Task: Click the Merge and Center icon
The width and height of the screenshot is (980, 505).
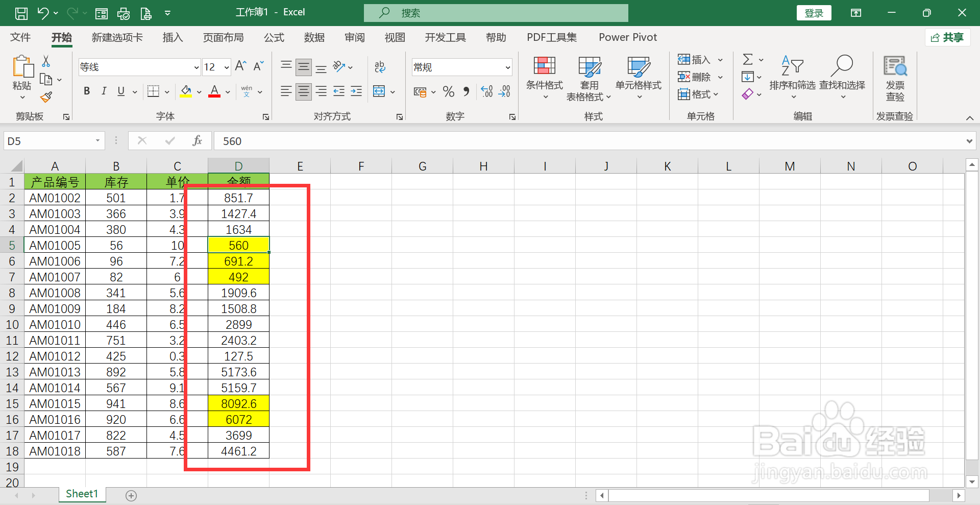Action: (x=379, y=91)
